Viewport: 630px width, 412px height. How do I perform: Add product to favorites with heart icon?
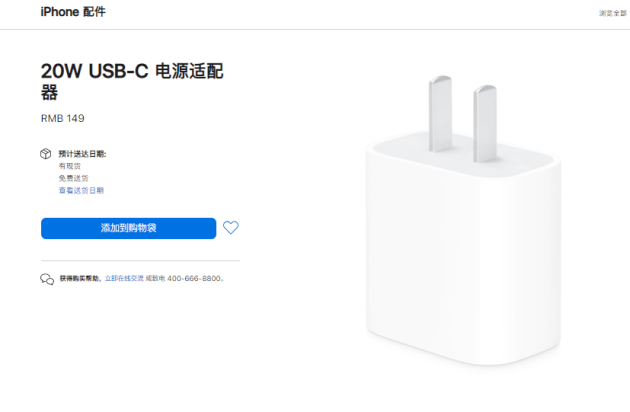point(231,228)
